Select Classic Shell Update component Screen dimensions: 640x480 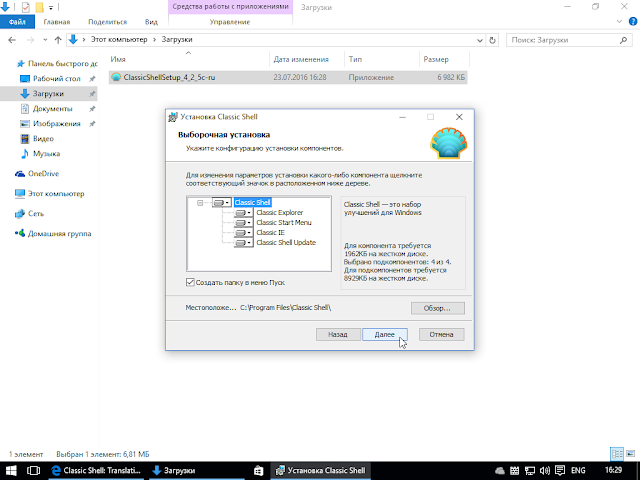point(286,242)
